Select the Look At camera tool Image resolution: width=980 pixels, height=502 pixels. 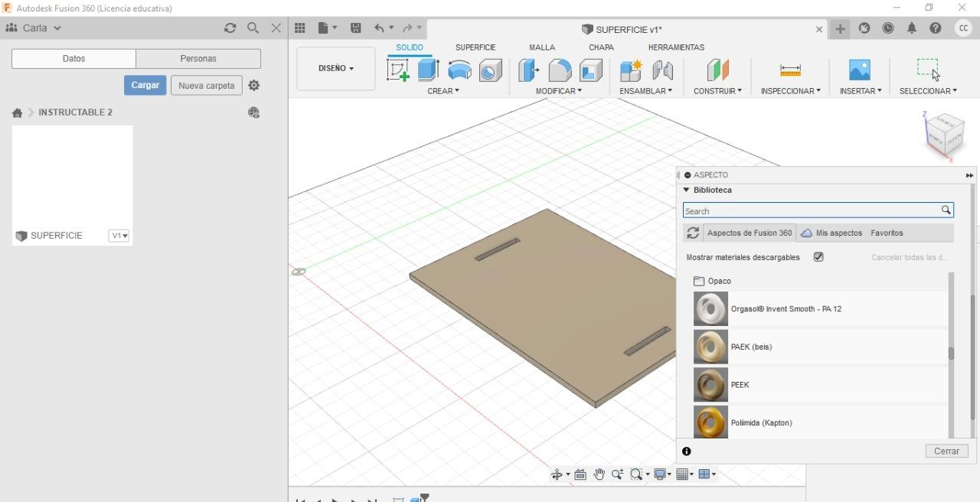coord(580,474)
